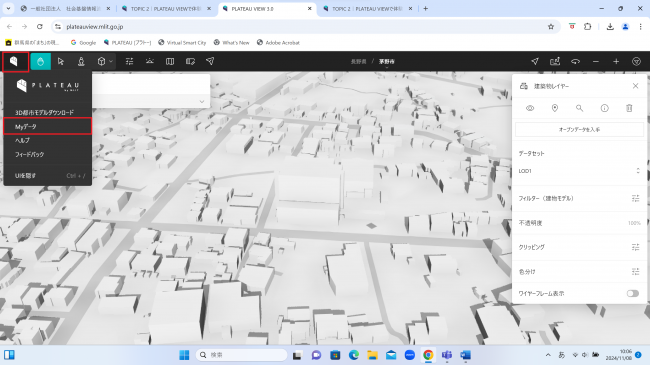Select the hand pan tool in toolbar
The image size is (650, 365).
point(41,61)
